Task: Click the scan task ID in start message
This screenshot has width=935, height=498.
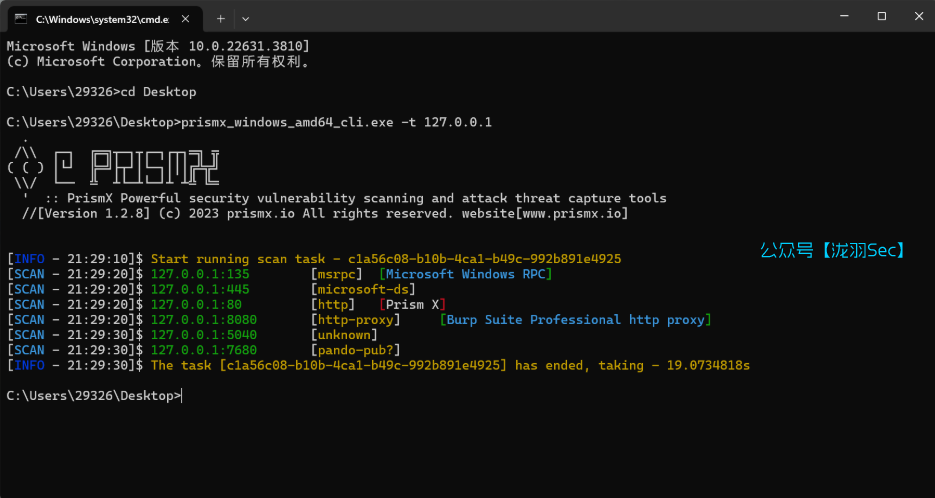Action: click(x=484, y=259)
